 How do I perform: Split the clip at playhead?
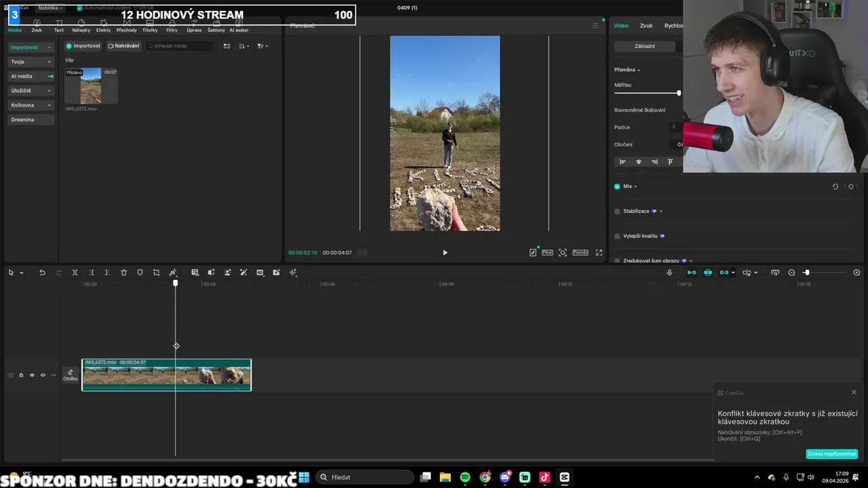tap(75, 272)
